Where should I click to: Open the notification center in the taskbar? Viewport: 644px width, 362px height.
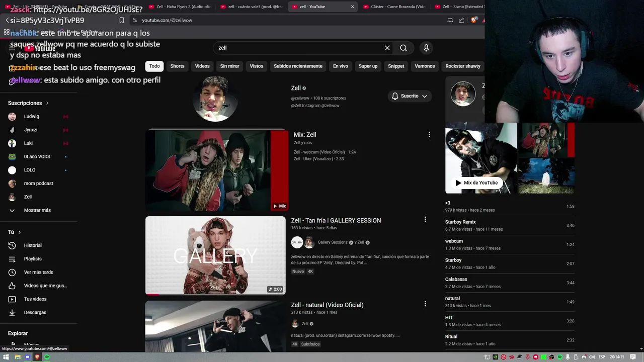(x=633, y=357)
